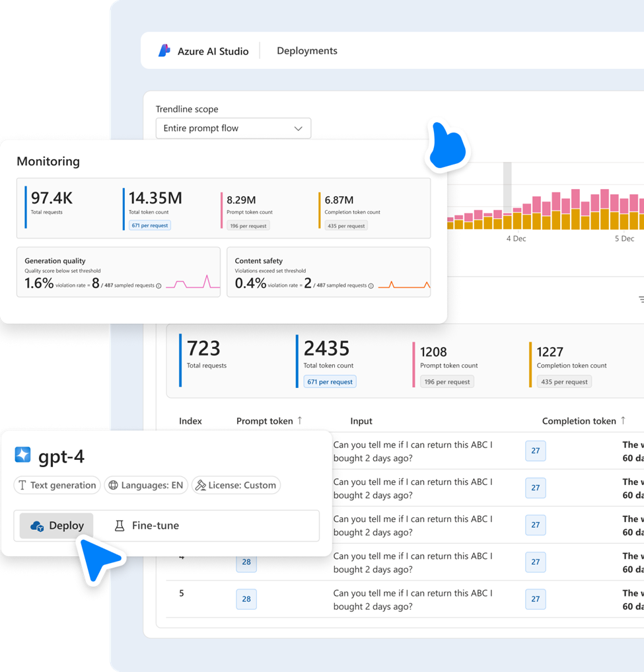Image resolution: width=644 pixels, height=672 pixels.
Task: Click the blue thumbs-up icon
Action: [447, 145]
